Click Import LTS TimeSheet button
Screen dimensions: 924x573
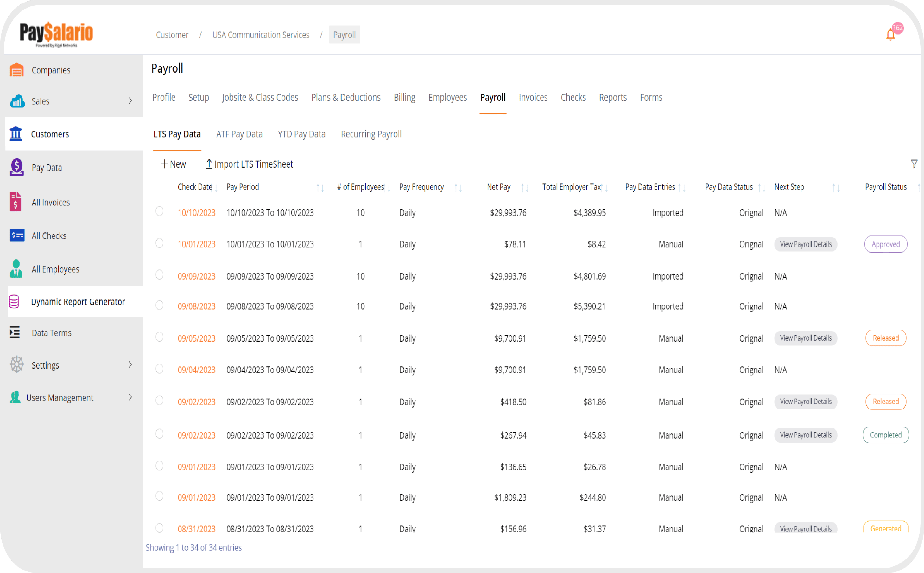click(x=250, y=164)
